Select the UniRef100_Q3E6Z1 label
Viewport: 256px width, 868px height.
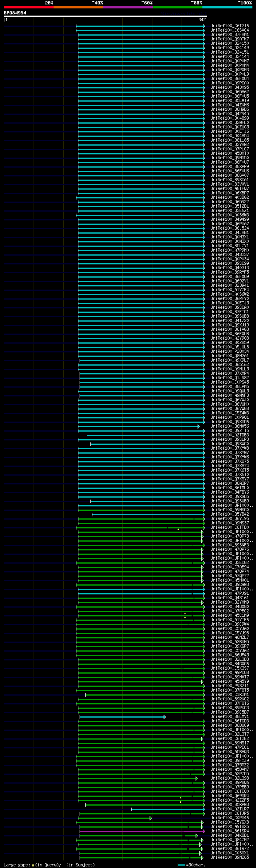click(230, 211)
